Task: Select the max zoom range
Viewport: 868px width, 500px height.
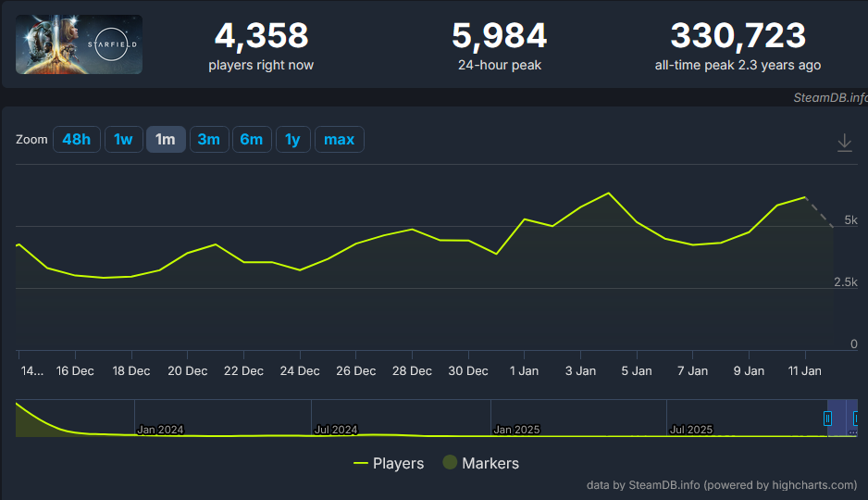Action: click(x=340, y=139)
